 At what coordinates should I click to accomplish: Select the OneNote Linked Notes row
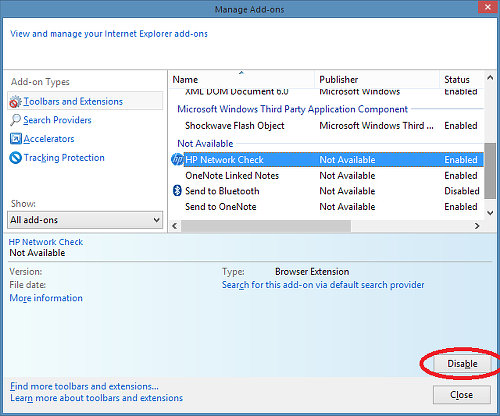327,175
